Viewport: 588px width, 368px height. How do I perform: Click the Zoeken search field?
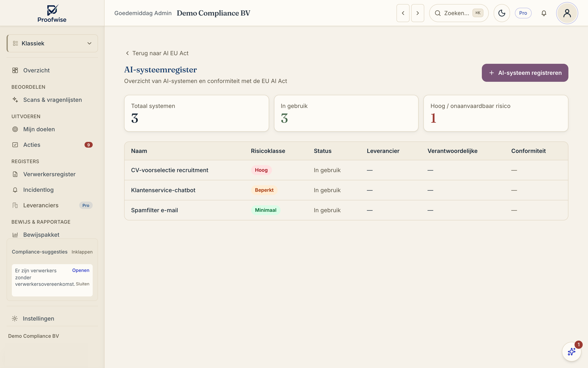click(459, 13)
